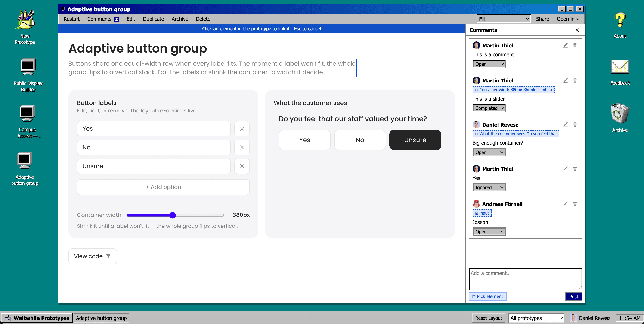
Task: Click Restart in the menu bar
Action: (x=71, y=19)
